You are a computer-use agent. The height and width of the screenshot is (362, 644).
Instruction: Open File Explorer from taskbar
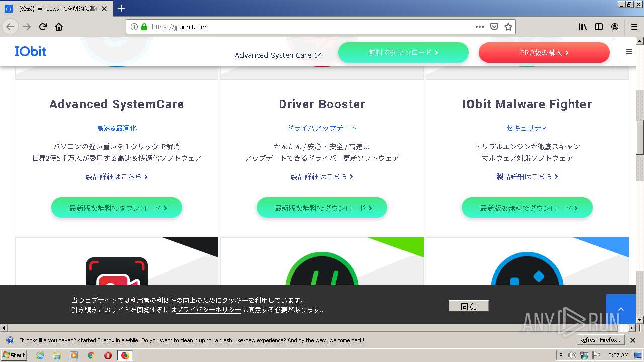coord(57,355)
